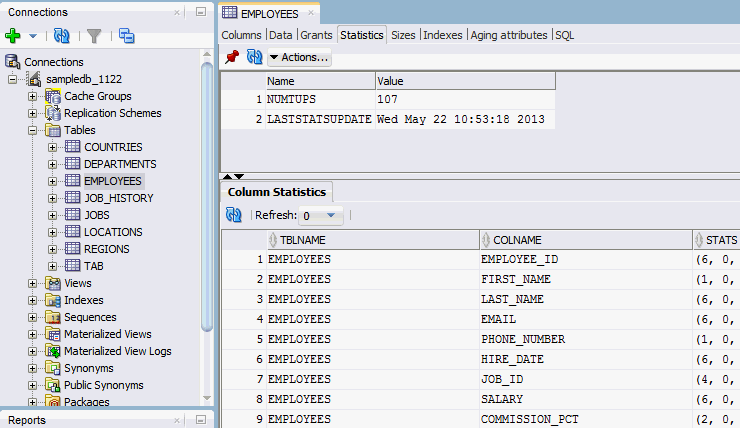Expand the Replication Schemes node
Image resolution: width=740 pixels, height=428 pixels.
(x=32, y=113)
